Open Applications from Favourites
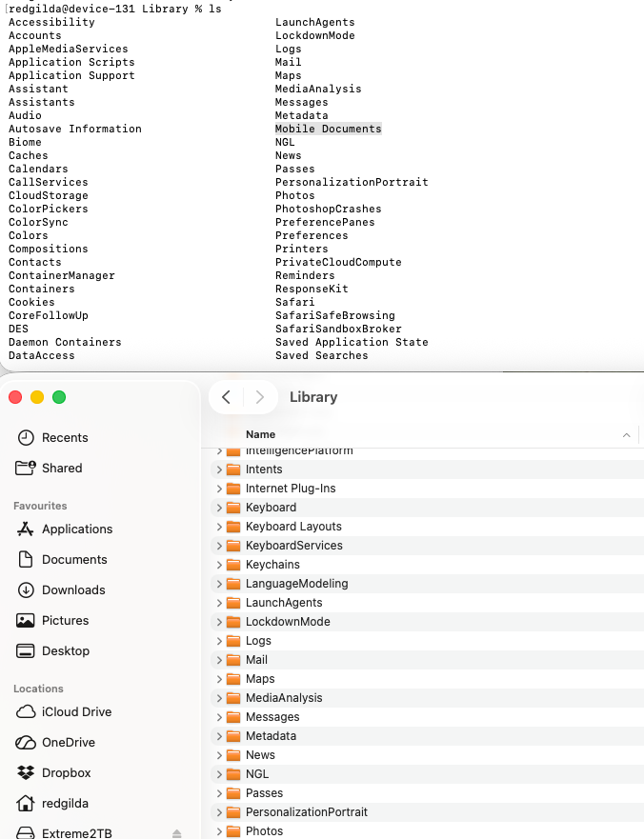 pos(65,529)
